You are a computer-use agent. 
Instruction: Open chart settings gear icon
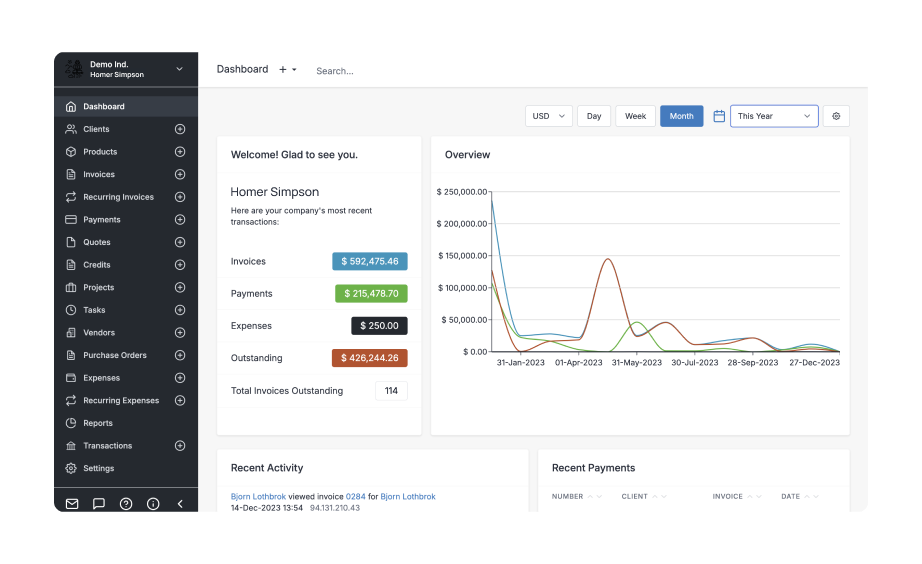pyautogui.click(x=836, y=116)
